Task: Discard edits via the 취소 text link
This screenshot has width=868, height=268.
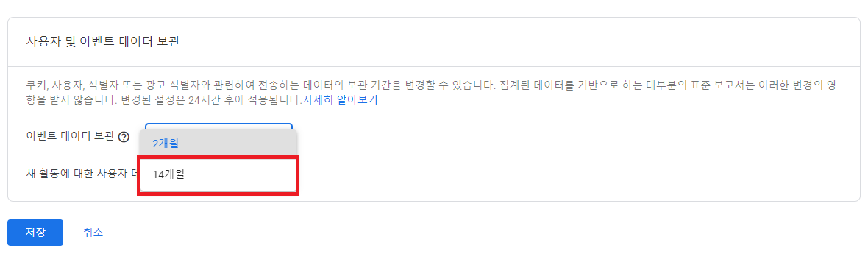Action: click(93, 233)
